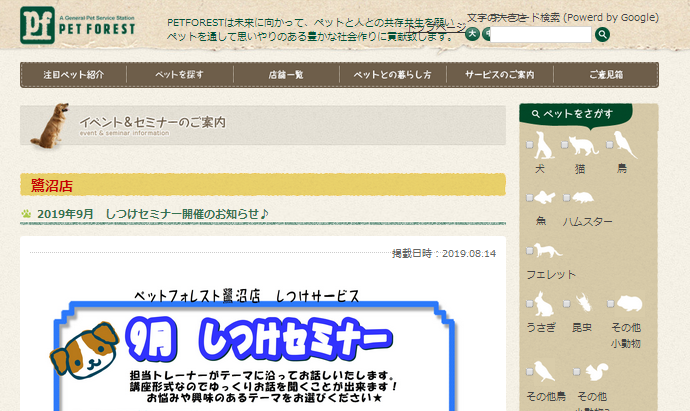The image size is (690, 411).
Task: Click 2019年9月 しつけセミナー開催のお知らせ title
Action: [153, 214]
